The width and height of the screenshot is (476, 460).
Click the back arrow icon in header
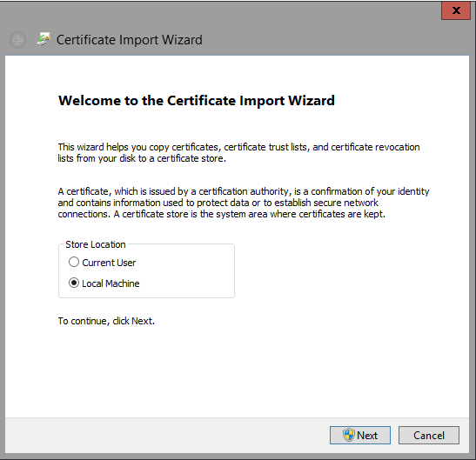(17, 40)
